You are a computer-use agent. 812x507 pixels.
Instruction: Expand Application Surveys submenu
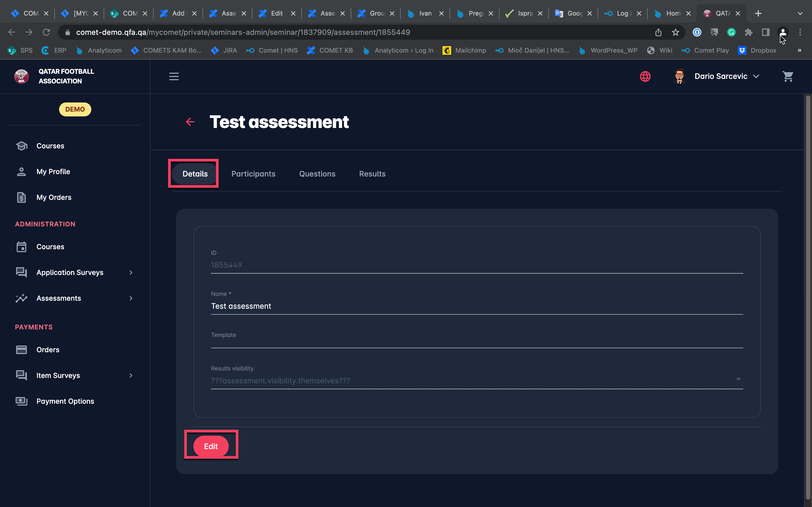point(131,273)
